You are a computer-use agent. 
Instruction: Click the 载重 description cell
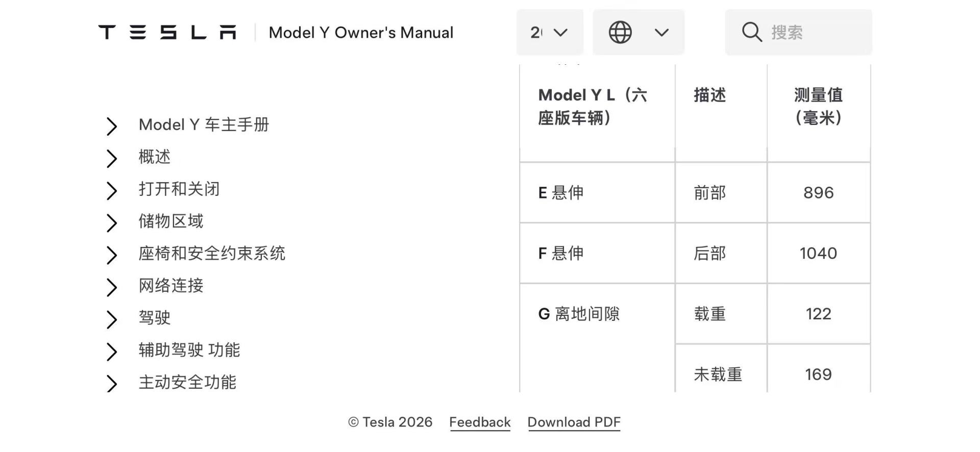pos(721,314)
